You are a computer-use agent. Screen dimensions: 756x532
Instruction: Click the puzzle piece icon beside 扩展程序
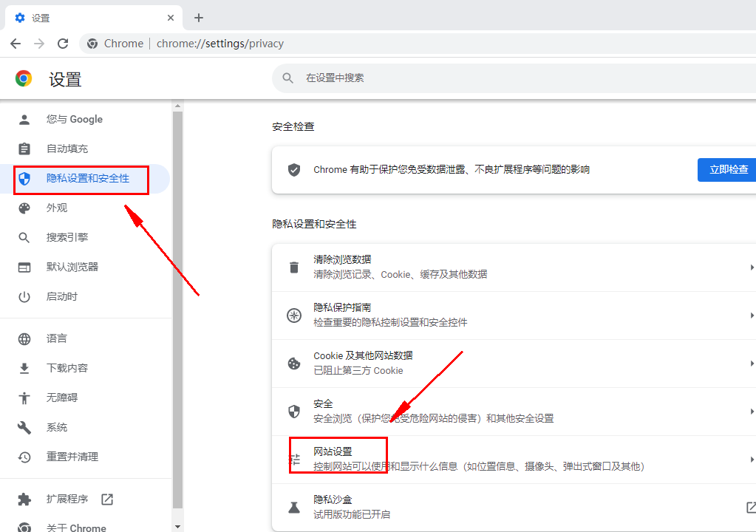point(24,499)
